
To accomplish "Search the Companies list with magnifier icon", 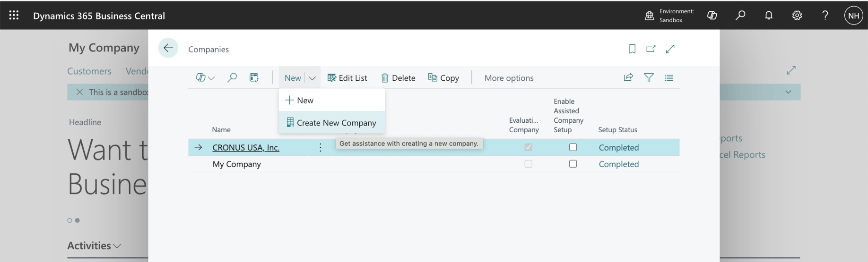I will coord(232,78).
